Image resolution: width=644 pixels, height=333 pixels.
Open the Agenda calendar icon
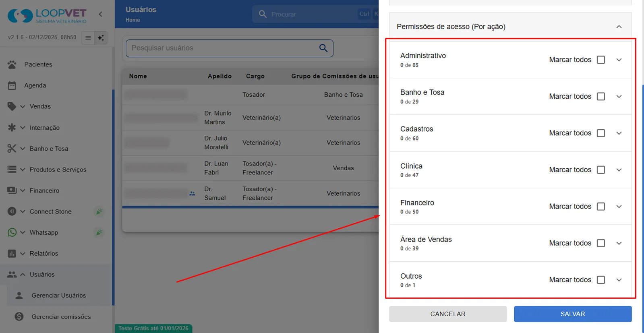[x=12, y=85]
